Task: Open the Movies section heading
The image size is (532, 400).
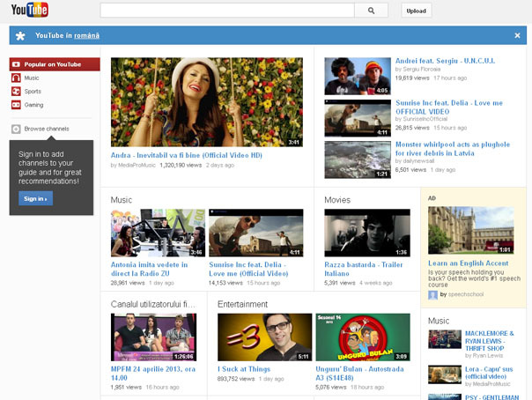Action: (x=337, y=200)
